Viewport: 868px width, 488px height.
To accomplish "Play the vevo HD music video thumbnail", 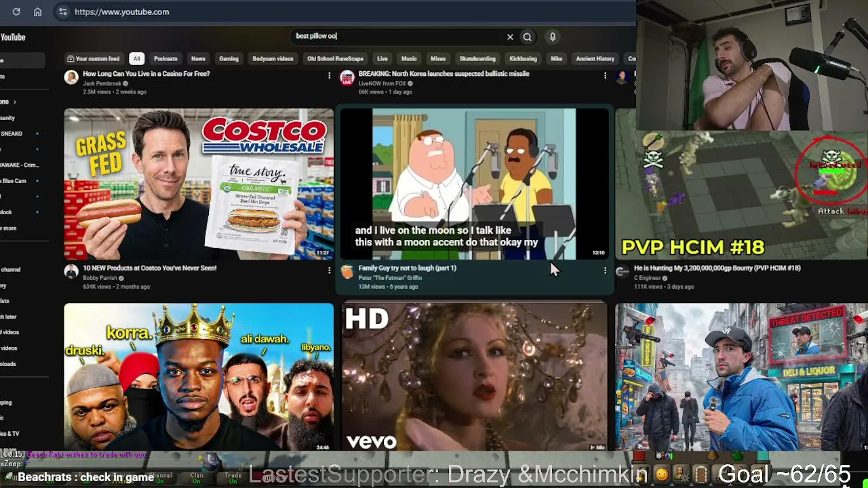I will coord(474,377).
